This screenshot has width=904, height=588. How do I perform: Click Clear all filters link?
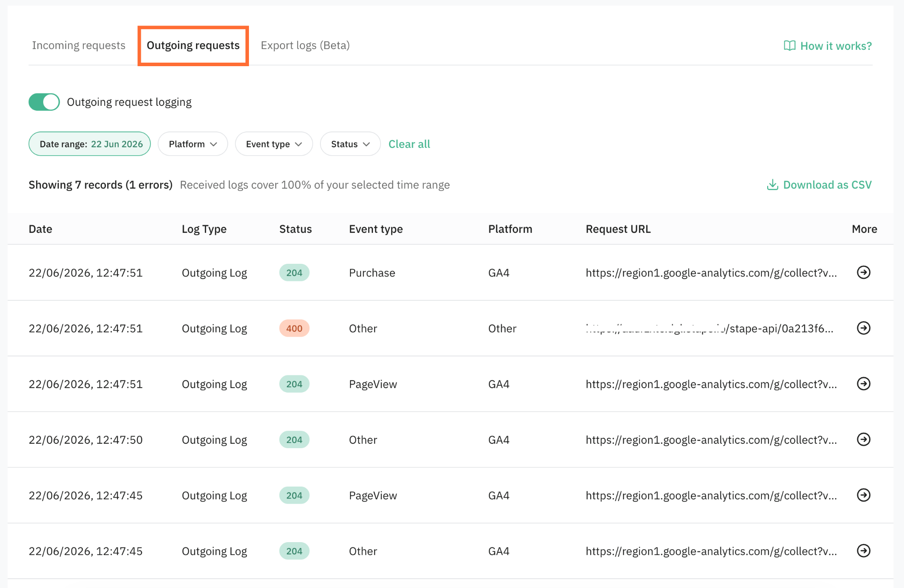(409, 144)
